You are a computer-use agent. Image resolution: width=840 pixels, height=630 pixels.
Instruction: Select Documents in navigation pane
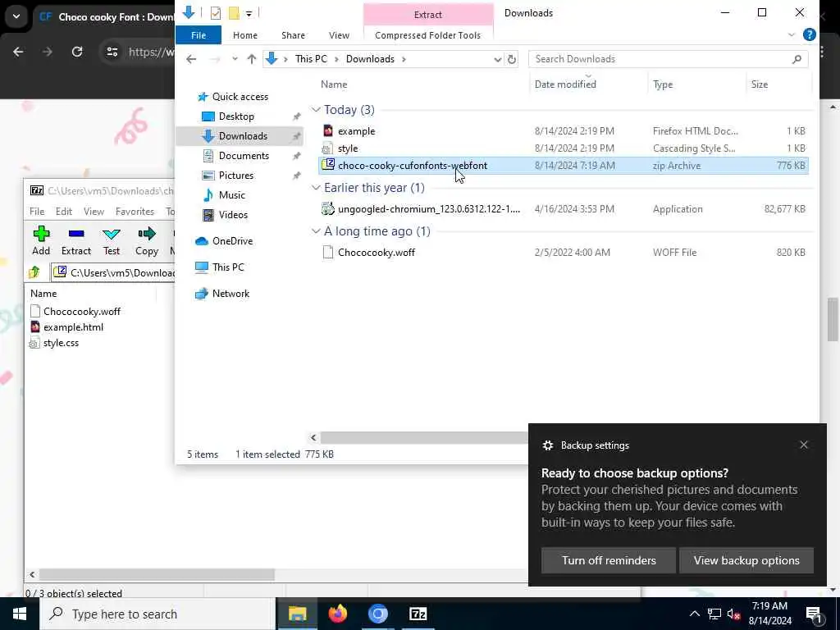[x=244, y=155]
